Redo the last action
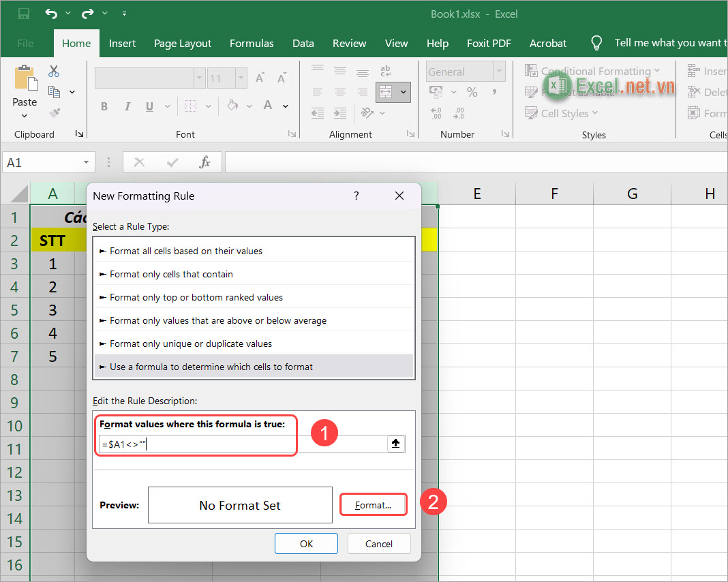728x582 pixels. (x=88, y=14)
